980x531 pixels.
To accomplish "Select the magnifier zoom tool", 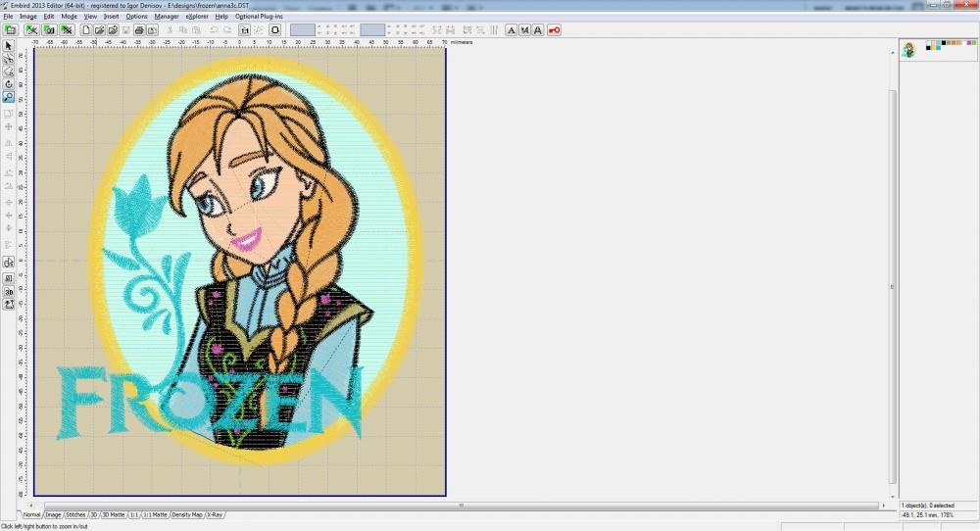I will pos(8,97).
